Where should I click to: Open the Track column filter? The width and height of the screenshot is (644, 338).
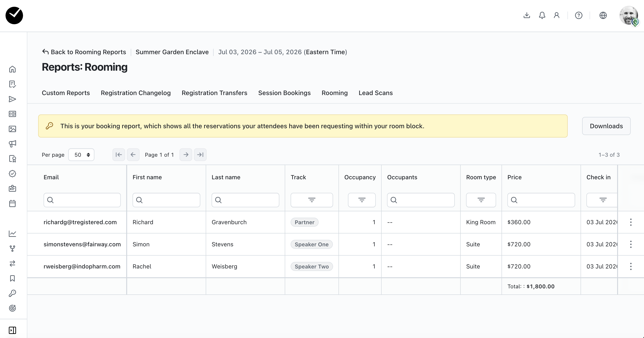(x=312, y=200)
